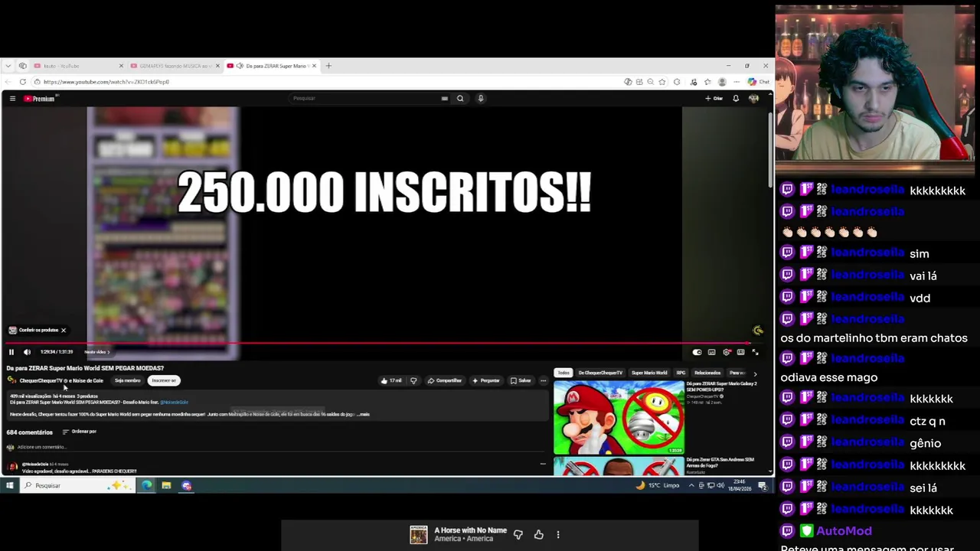The image size is (980, 551).
Task: Open the browser tab search chevron
Action: 8,66
